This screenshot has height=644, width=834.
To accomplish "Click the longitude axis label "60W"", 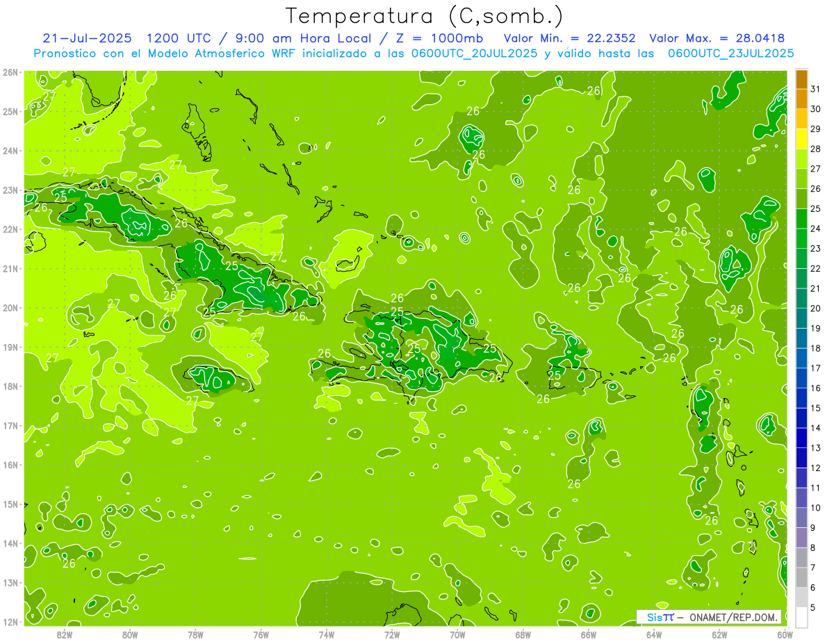I will coord(785,634).
